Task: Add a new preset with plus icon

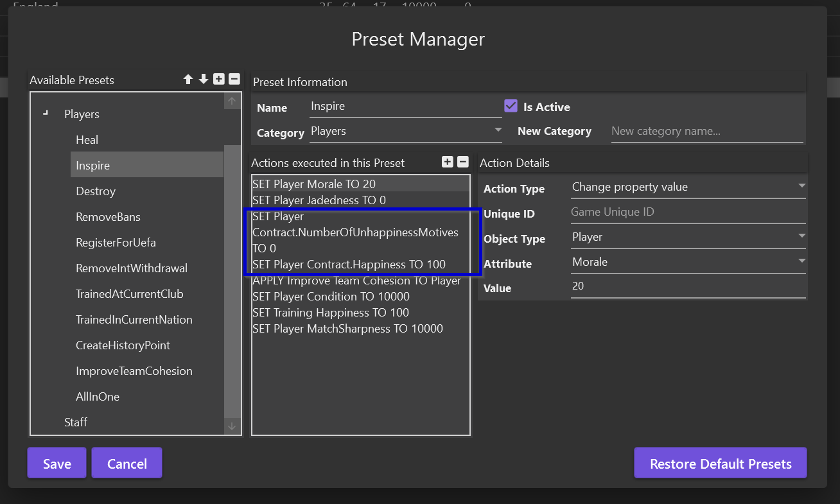Action: 219,79
